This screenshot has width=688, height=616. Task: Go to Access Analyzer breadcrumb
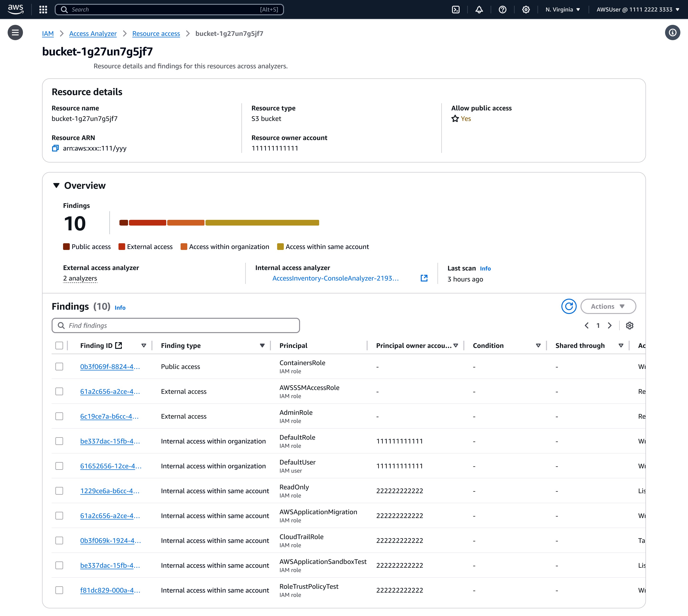(93, 33)
